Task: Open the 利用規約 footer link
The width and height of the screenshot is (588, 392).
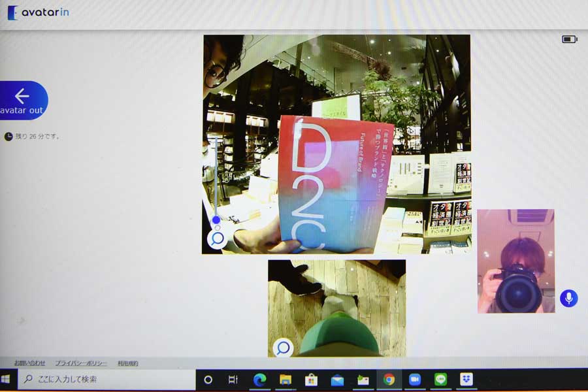Action: [x=128, y=363]
